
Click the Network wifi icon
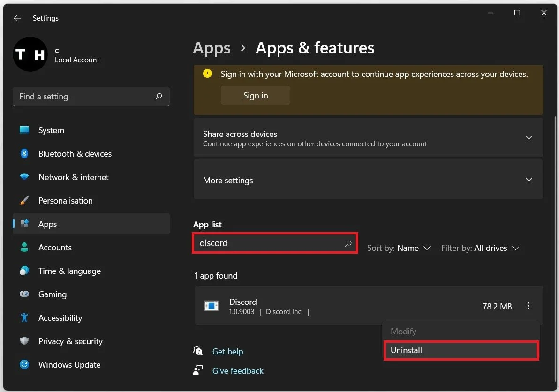tap(24, 177)
